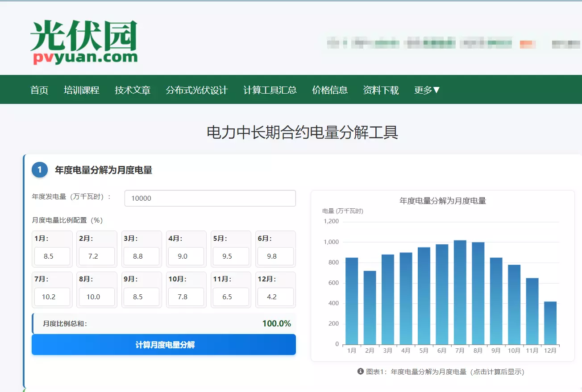Click the 7月 bar in the chart

[460, 292]
